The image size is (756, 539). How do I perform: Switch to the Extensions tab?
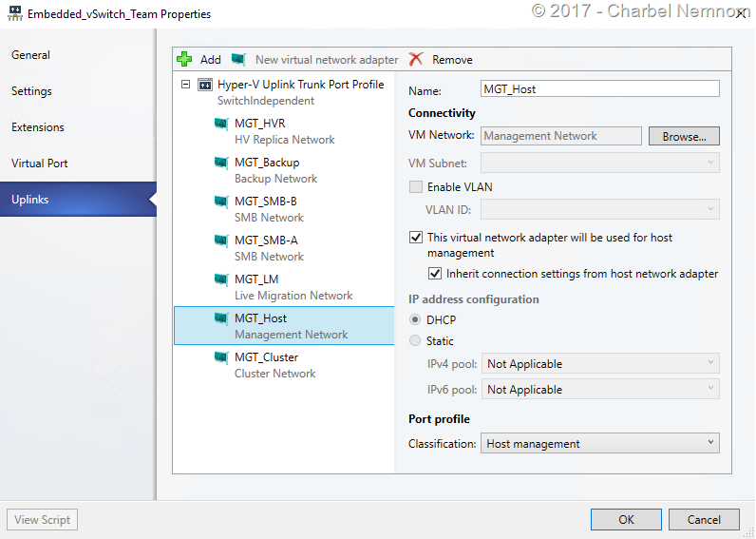[x=78, y=127]
